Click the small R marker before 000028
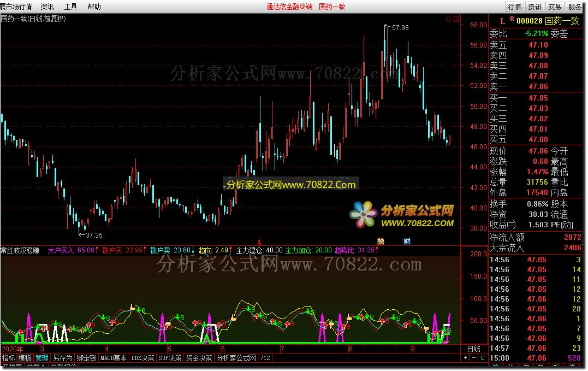 [x=512, y=19]
